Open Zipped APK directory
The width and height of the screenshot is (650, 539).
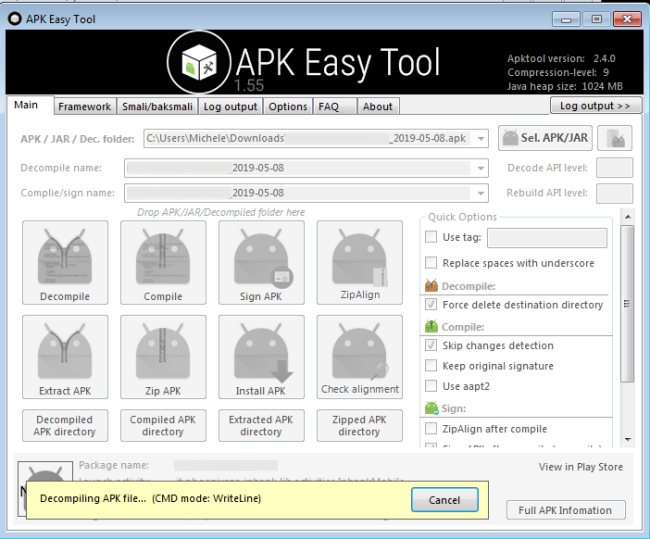359,425
